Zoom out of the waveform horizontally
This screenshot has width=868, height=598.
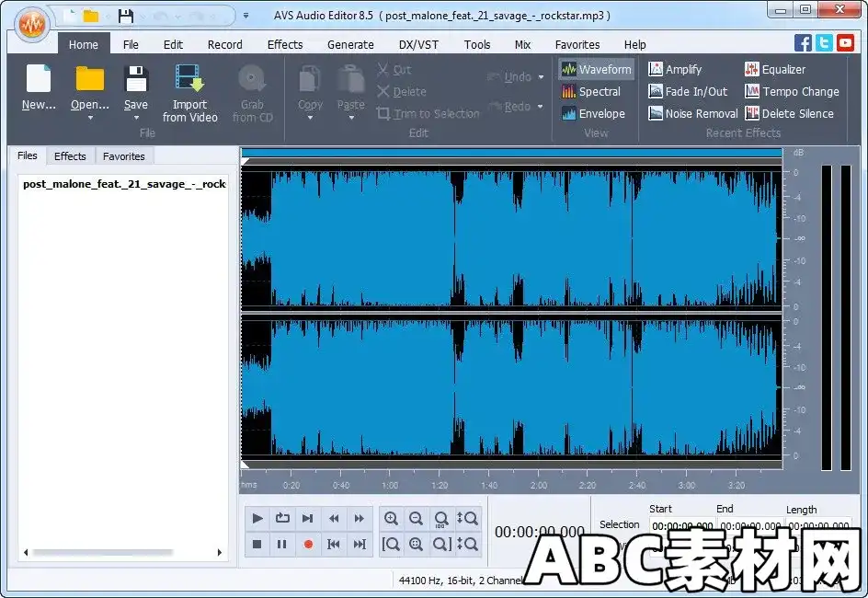point(416,518)
